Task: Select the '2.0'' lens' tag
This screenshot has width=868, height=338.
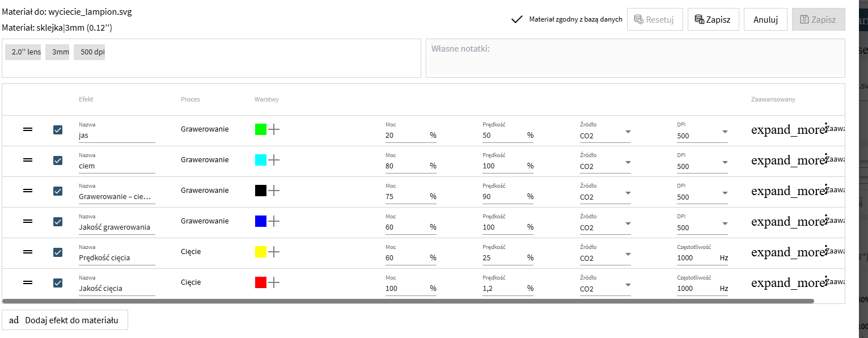Action: point(23,52)
